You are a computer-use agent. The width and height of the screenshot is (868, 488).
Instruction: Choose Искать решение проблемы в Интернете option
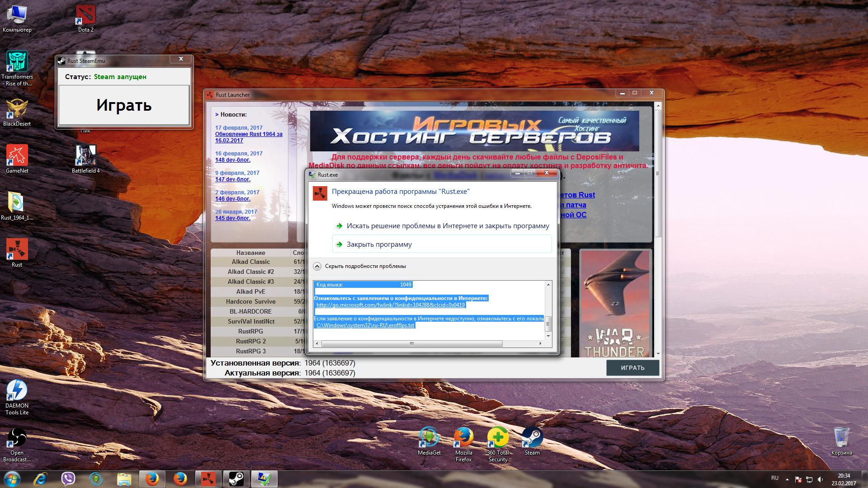pyautogui.click(x=442, y=226)
